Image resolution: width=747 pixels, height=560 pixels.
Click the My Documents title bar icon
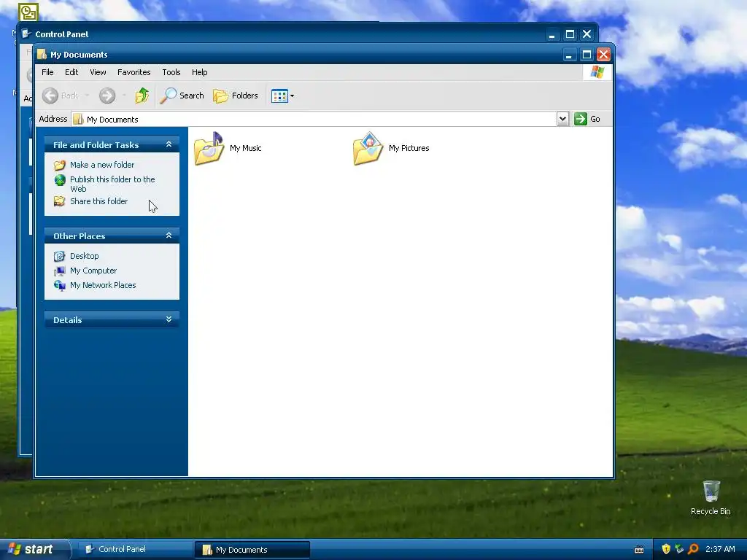click(42, 54)
